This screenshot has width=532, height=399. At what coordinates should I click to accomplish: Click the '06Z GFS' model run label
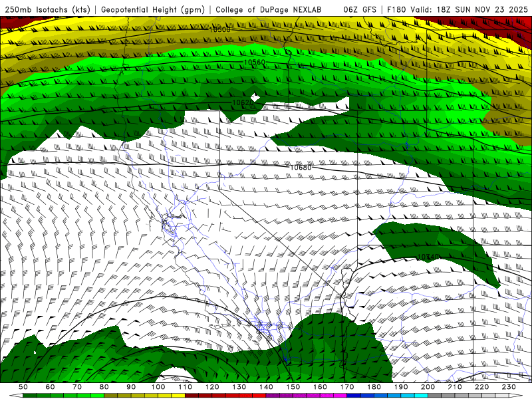[x=360, y=10]
